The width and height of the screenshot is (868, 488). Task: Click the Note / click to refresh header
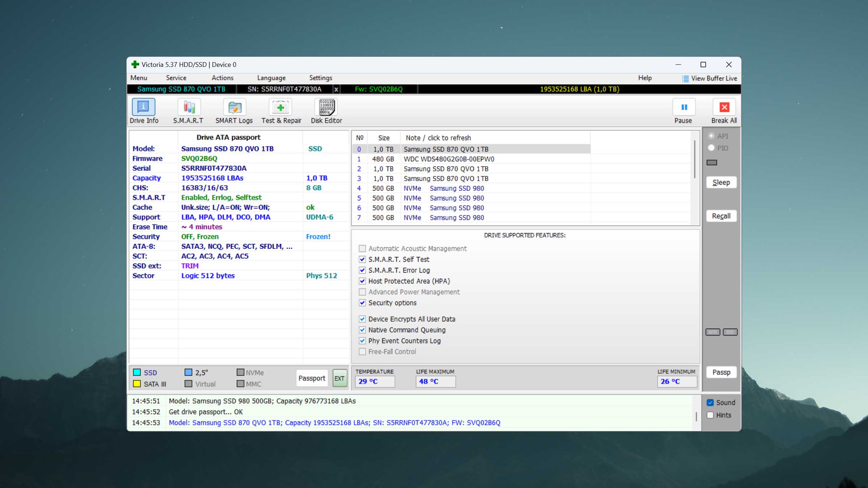(495, 138)
